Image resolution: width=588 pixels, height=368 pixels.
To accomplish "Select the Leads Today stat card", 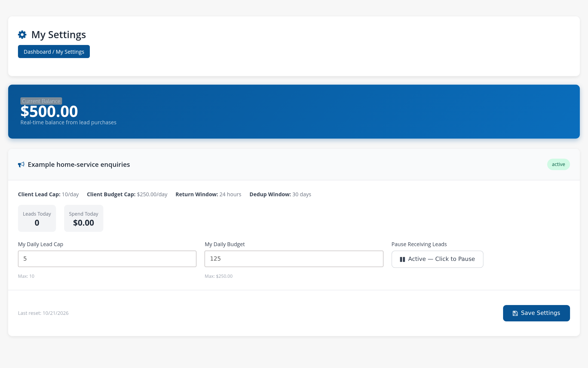I will (37, 218).
